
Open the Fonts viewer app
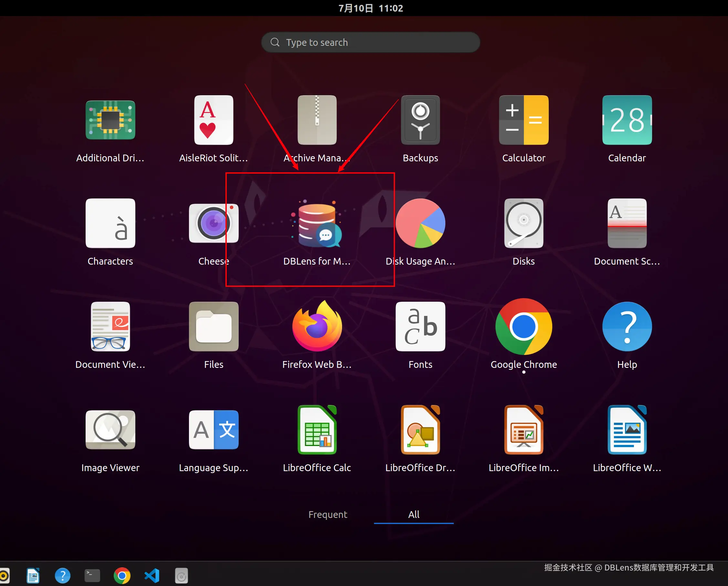click(420, 327)
